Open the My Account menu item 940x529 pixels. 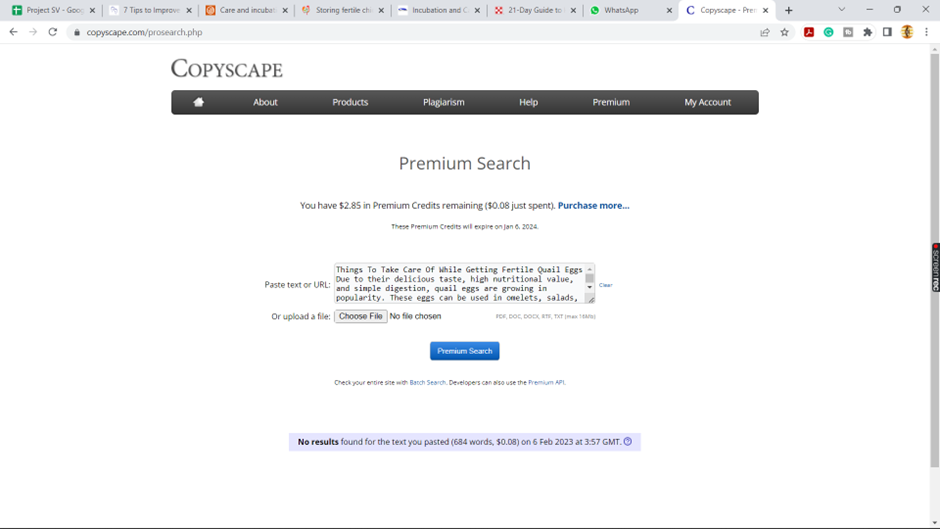click(x=707, y=102)
